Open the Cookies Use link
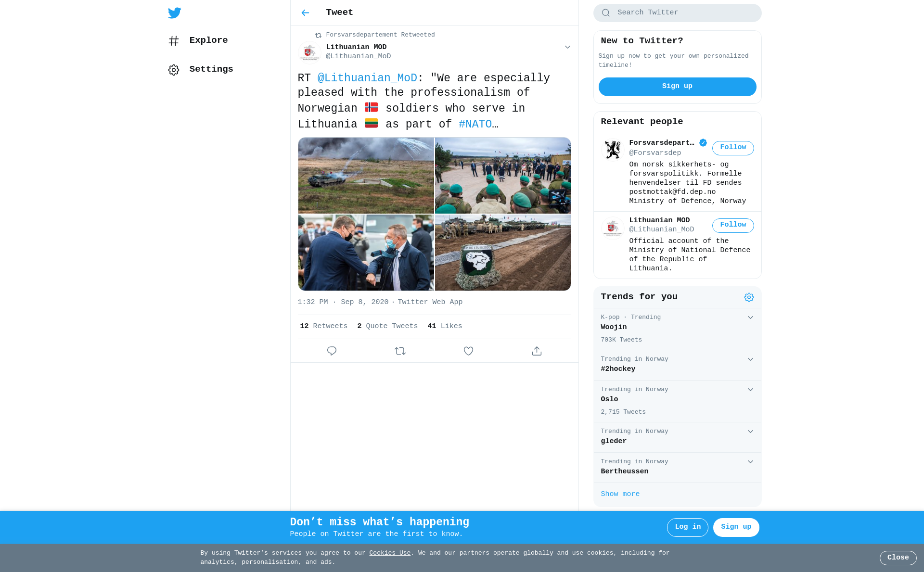Viewport: 924px width, 572px height. pos(390,553)
